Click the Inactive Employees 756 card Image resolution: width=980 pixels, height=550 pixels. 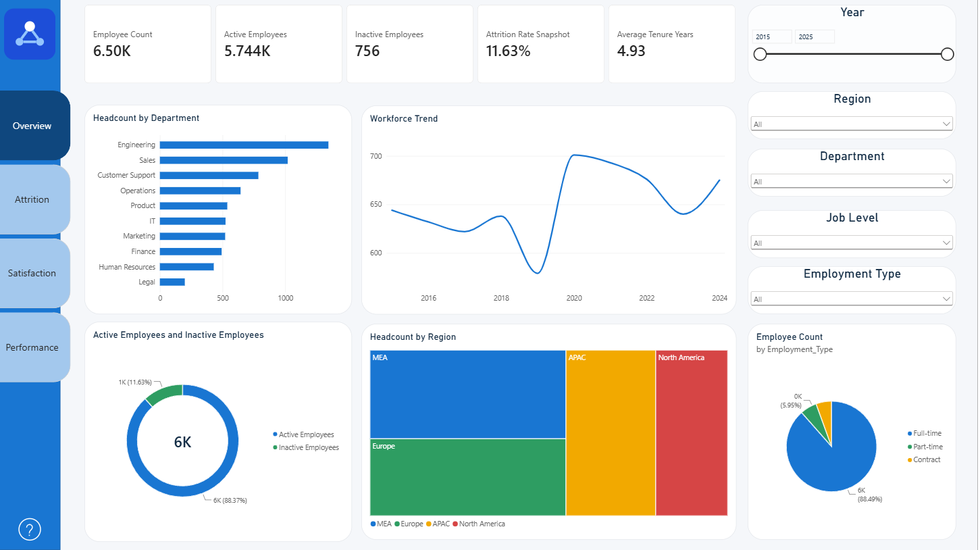[410, 44]
